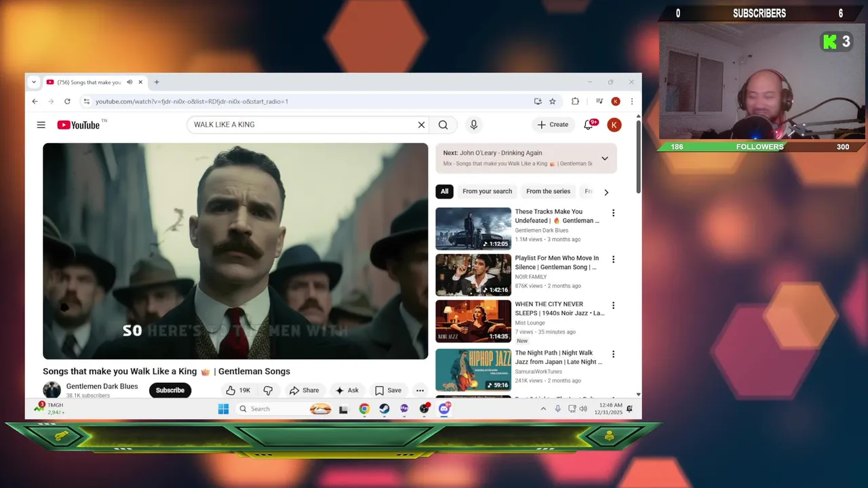Open Discord from the taskbar
This screenshot has height=488, width=868.
click(444, 409)
